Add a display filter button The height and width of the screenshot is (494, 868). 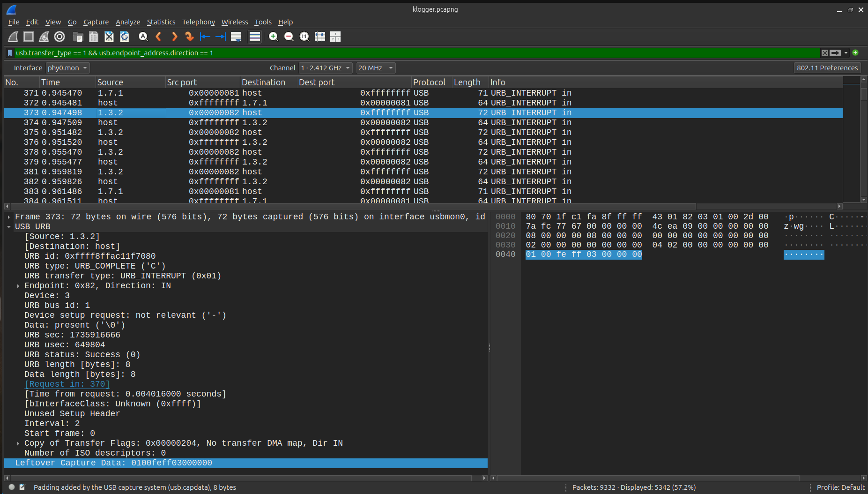pyautogui.click(x=855, y=52)
